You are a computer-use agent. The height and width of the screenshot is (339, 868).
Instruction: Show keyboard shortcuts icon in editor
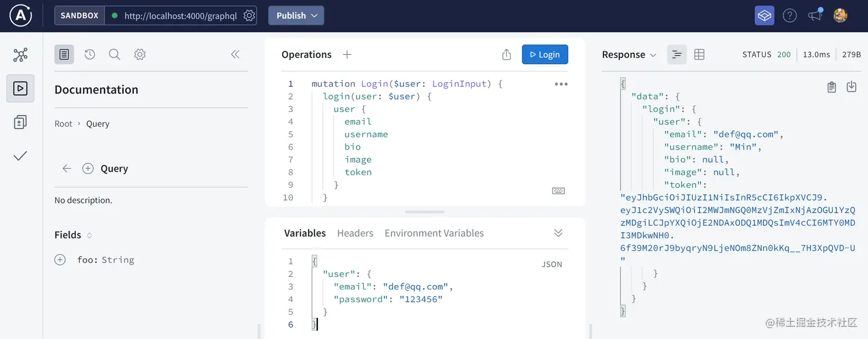[x=558, y=191]
